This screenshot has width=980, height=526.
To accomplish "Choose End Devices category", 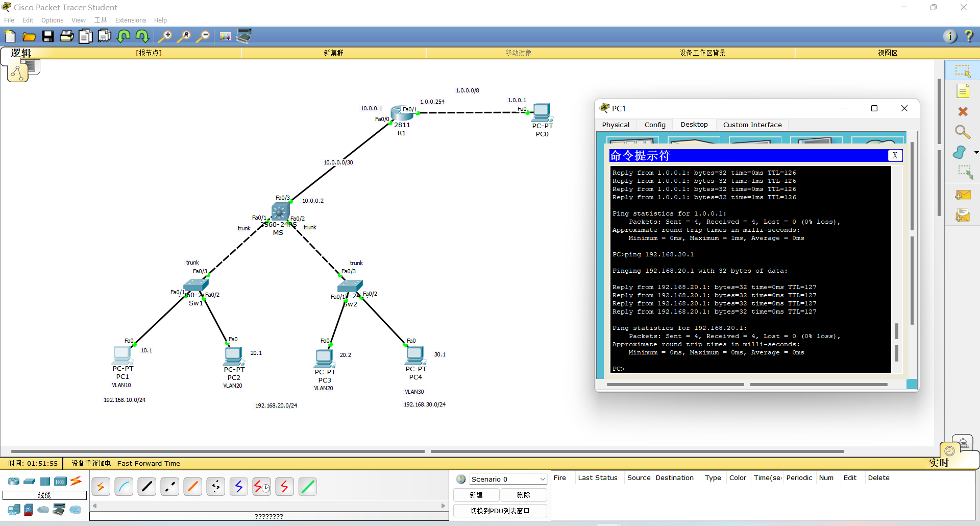I will pos(14,510).
